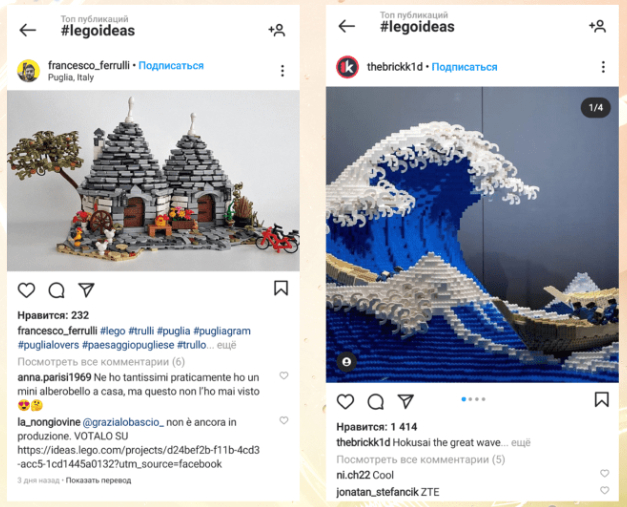
Task: Expand the caption with ещё on the trulli post
Action: [x=226, y=345]
